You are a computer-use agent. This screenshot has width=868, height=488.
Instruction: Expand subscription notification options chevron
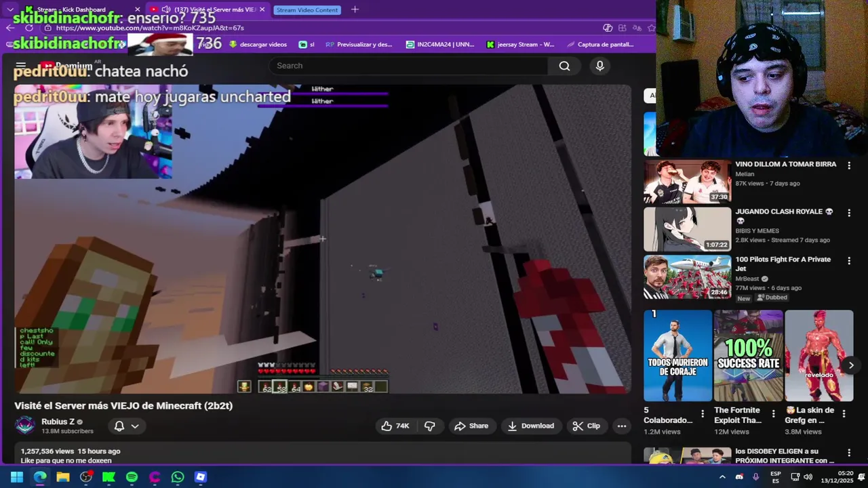(135, 426)
